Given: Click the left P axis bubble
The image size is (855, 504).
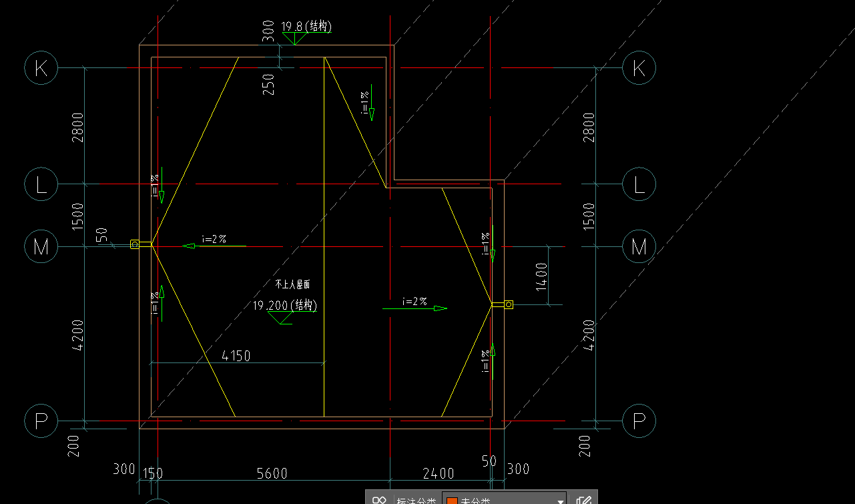Looking at the screenshot, I should 41,421.
